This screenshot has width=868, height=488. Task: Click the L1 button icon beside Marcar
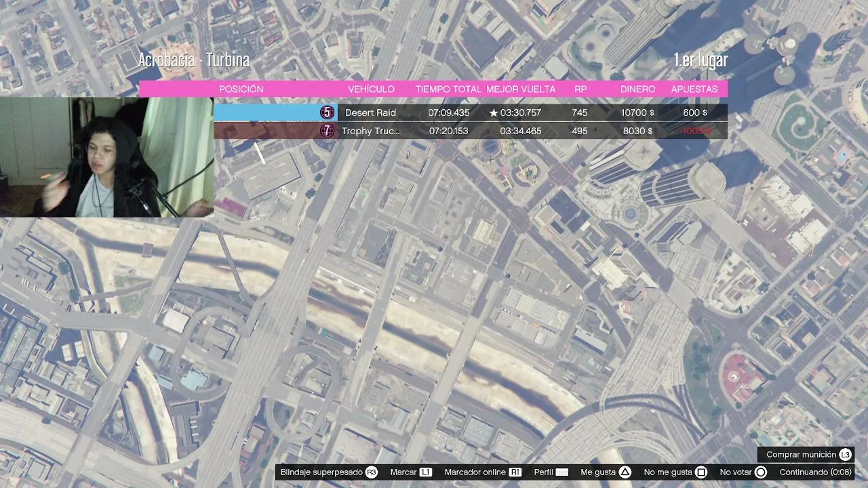click(x=426, y=472)
